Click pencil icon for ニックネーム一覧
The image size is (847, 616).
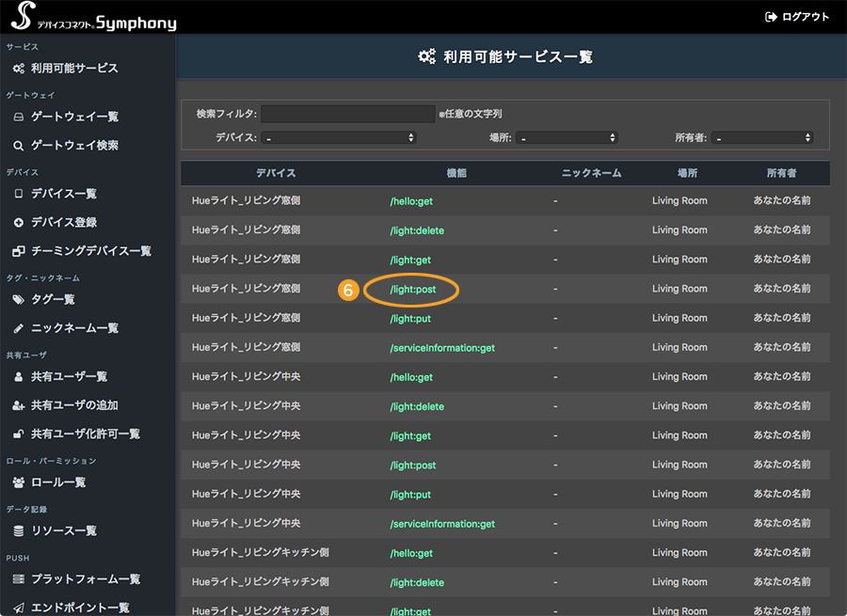pos(19,328)
